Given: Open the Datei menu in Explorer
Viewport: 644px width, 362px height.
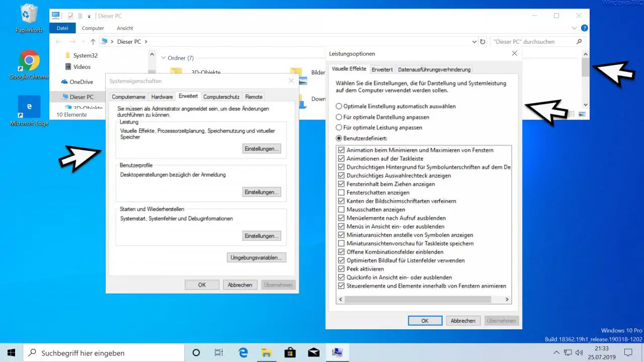Looking at the screenshot, I should click(x=62, y=28).
